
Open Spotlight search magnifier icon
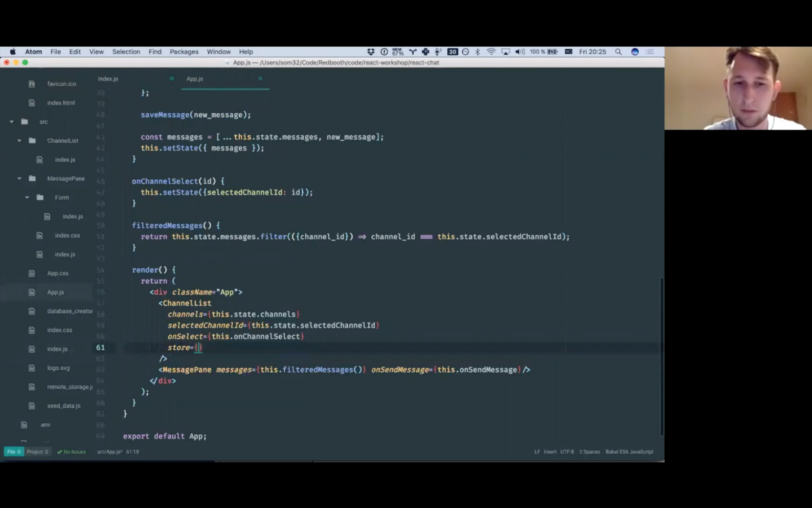coord(618,51)
